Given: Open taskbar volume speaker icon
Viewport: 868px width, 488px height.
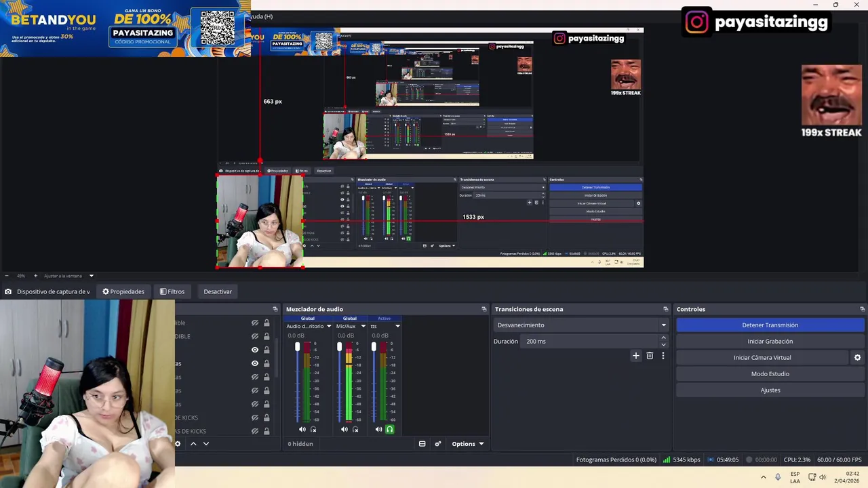Looking at the screenshot, I should click(823, 477).
